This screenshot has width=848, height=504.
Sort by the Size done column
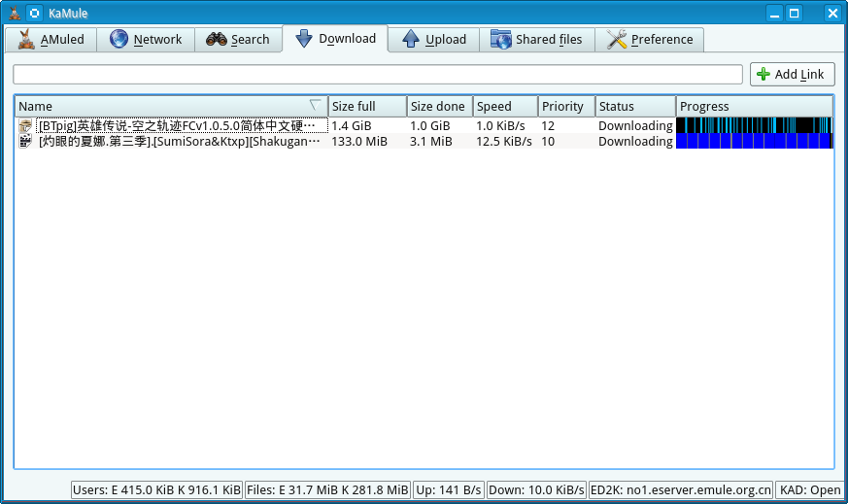point(440,106)
